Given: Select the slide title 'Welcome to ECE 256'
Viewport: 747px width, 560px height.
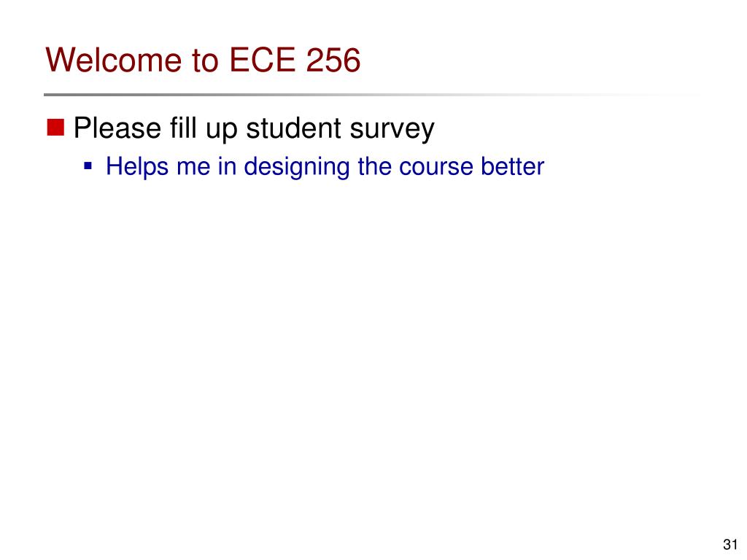Looking at the screenshot, I should click(x=203, y=60).
